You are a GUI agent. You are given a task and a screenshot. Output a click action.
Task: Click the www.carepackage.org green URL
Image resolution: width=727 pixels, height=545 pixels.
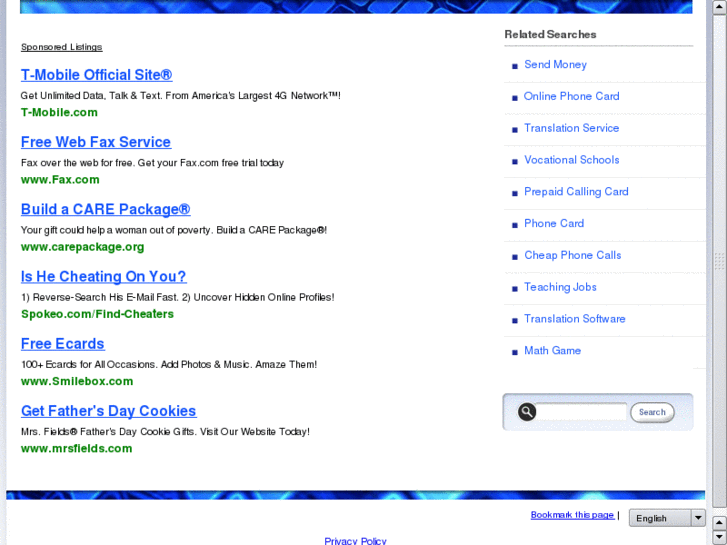pyautogui.click(x=83, y=247)
